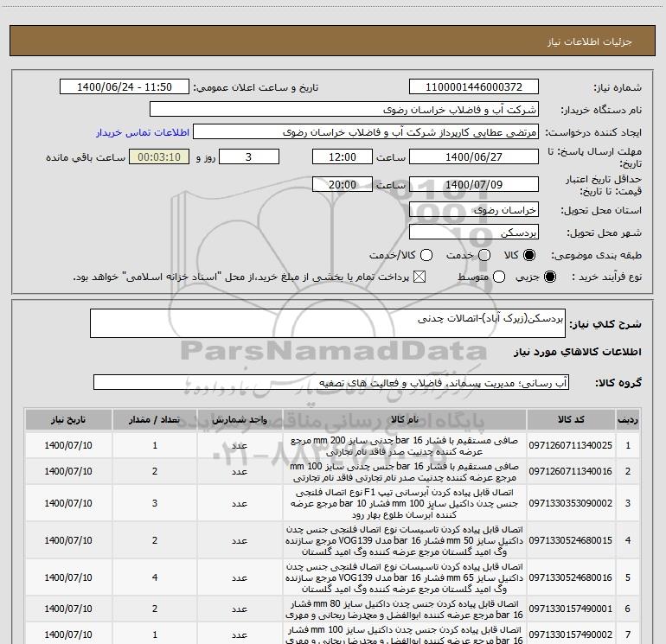
Task: Click response deadline date 1400/06/27
Action: click(x=474, y=156)
